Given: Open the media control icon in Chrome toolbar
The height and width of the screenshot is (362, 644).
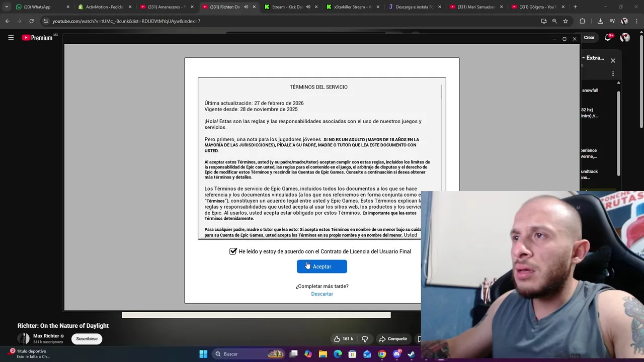Looking at the screenshot, I should pyautogui.click(x=612, y=21).
